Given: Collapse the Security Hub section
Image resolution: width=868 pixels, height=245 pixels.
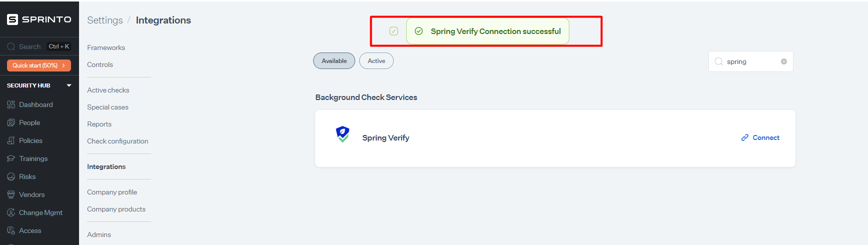Looking at the screenshot, I should (69, 85).
